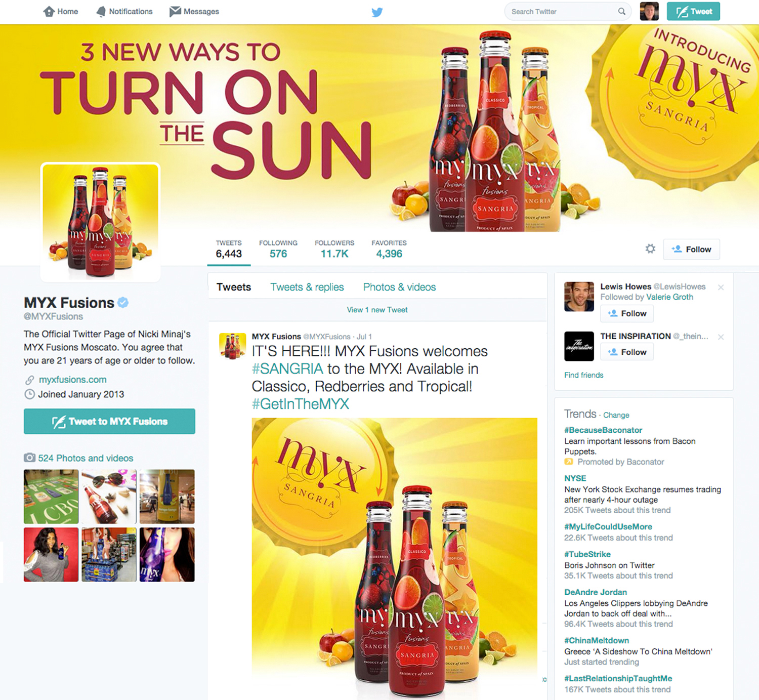Click View 1 new Tweet bar
The width and height of the screenshot is (759, 700).
377,310
